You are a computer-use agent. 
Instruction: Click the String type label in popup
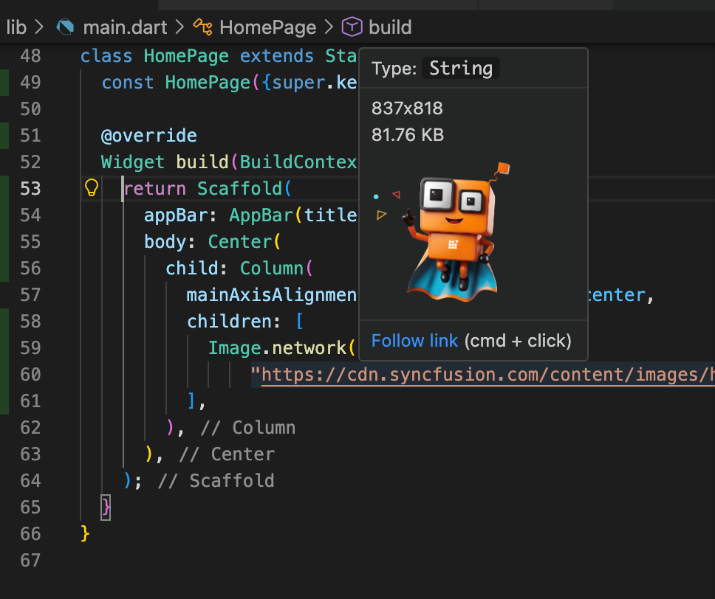coord(461,68)
